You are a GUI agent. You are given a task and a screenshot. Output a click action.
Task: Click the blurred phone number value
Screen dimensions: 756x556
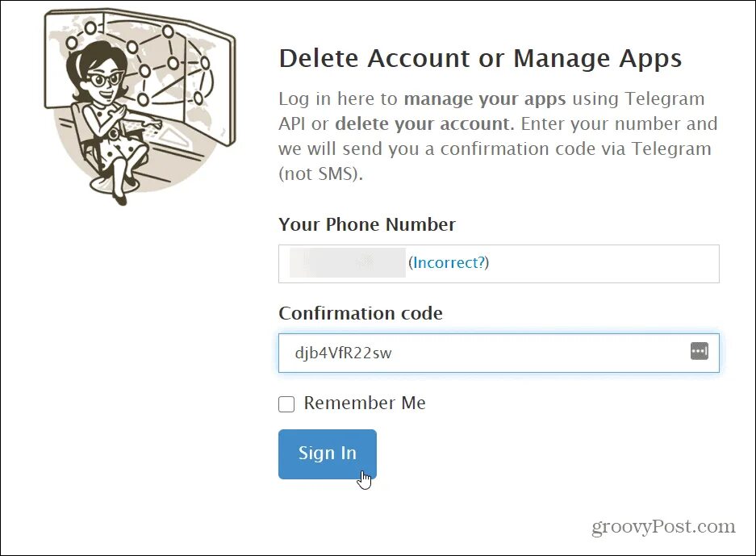point(347,263)
